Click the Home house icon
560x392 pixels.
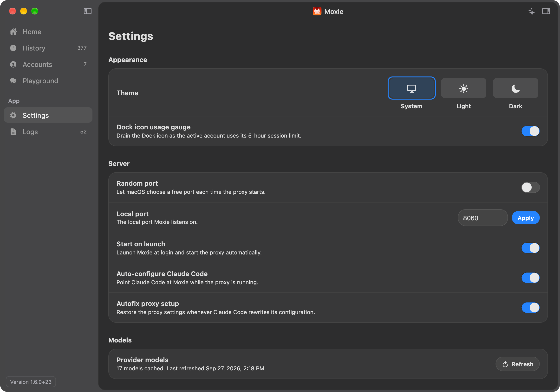[x=13, y=32]
